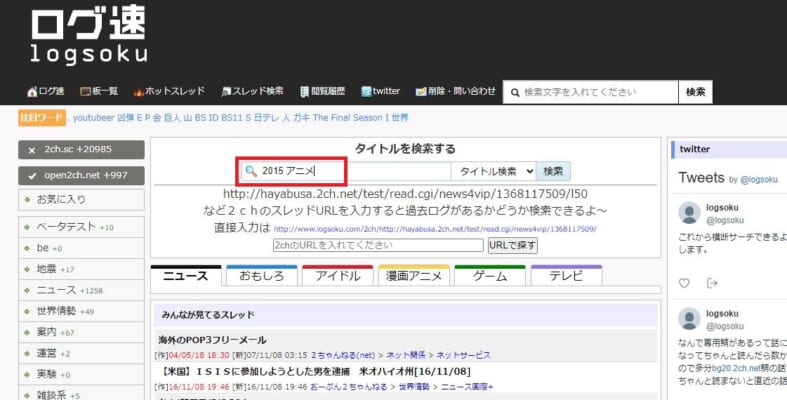This screenshot has width=787, height=400.
Task: Open 地震 +17 category in sidebar
Action: click(81, 269)
